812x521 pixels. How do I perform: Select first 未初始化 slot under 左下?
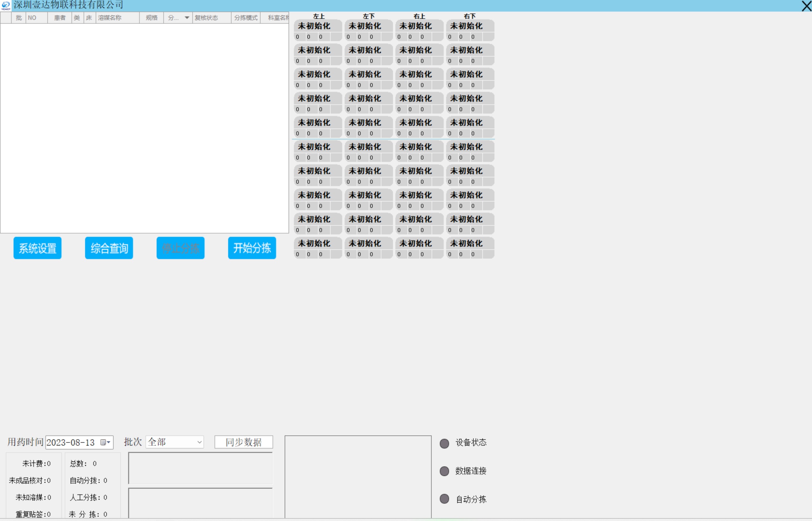[x=368, y=30]
